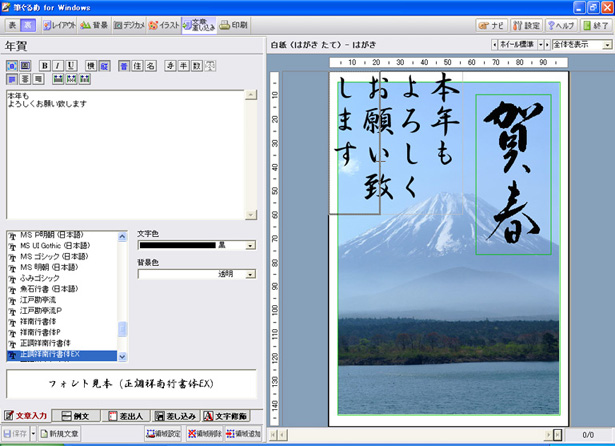Click the black 文字色 color swatch
The height and width of the screenshot is (446, 615).
(177, 245)
